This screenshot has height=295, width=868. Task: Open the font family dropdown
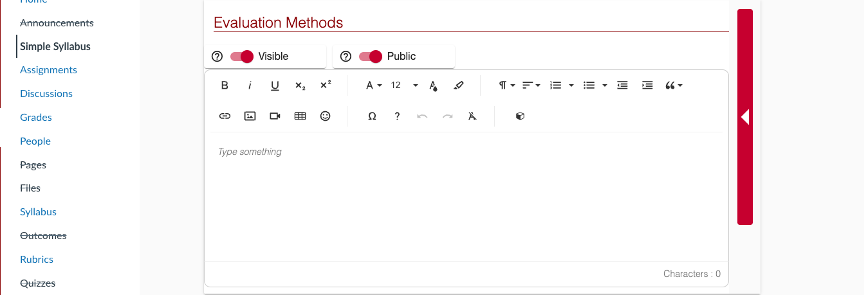(374, 85)
